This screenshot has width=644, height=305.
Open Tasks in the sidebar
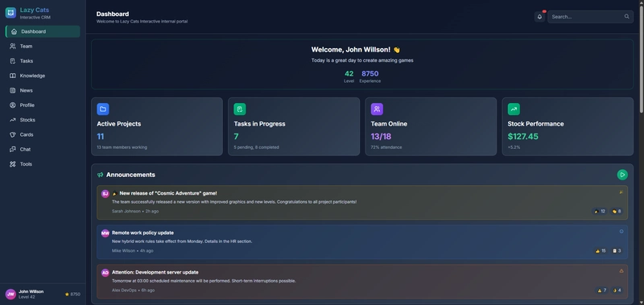43,61
